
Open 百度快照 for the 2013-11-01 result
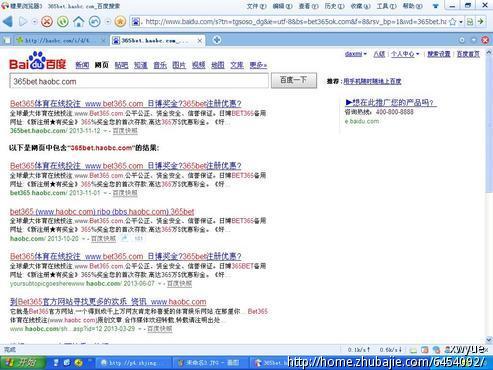(125, 193)
